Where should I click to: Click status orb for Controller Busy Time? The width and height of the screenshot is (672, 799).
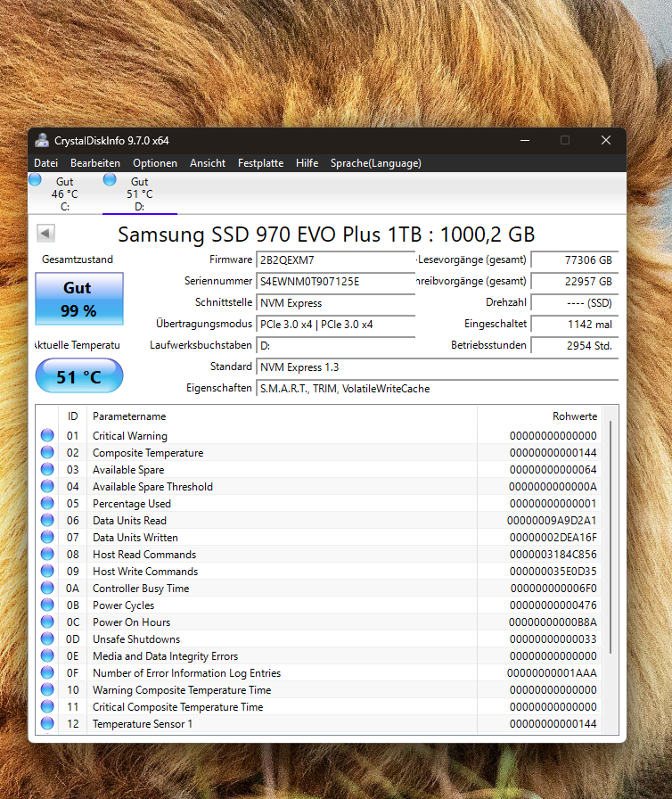coord(47,588)
